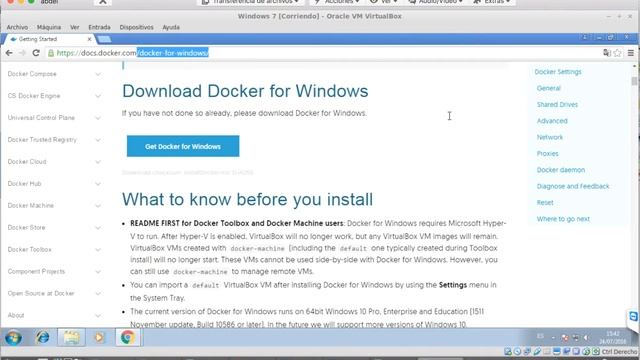Click the VirtualBox mouse integration indicator

pos(586,351)
